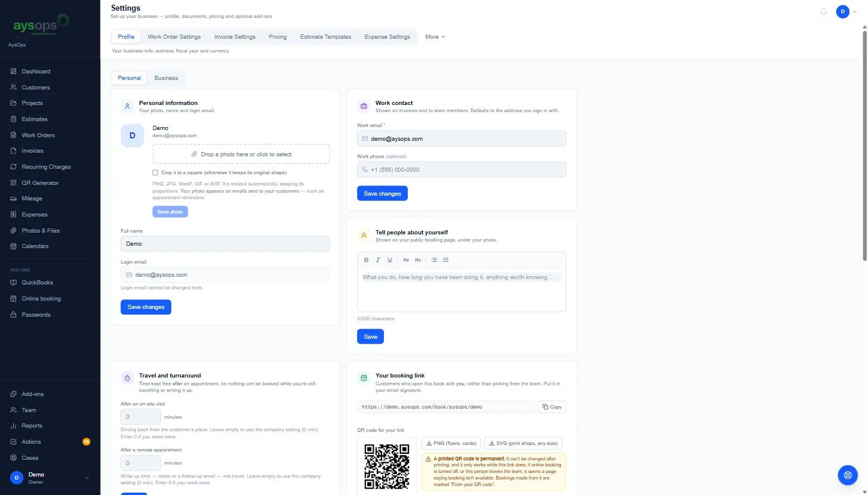
Task: Select the Personal sub-tab
Action: (129, 78)
